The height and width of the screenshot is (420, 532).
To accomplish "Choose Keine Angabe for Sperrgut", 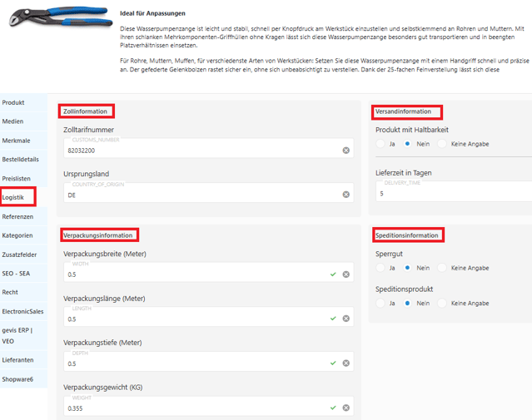I will point(443,268).
